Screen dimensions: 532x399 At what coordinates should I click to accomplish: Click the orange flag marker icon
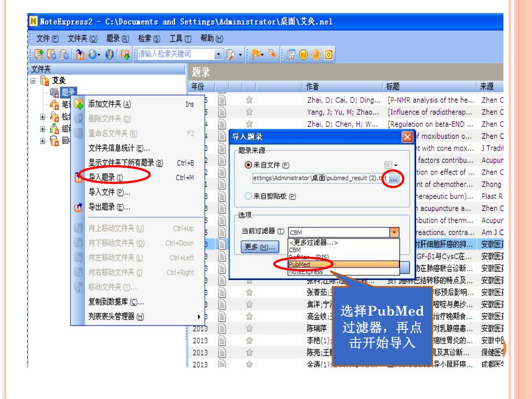256,54
